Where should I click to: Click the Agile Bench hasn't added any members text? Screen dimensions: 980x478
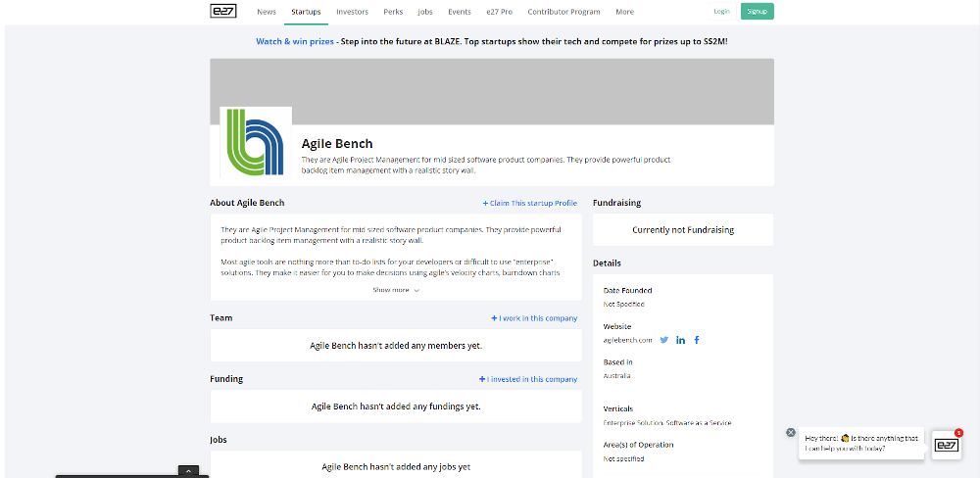396,345
